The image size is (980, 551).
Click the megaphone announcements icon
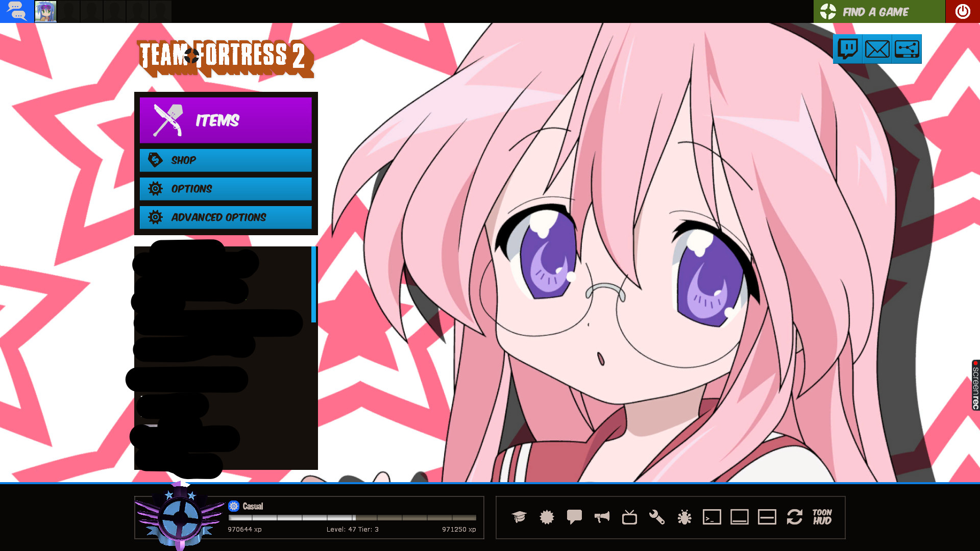tap(602, 517)
